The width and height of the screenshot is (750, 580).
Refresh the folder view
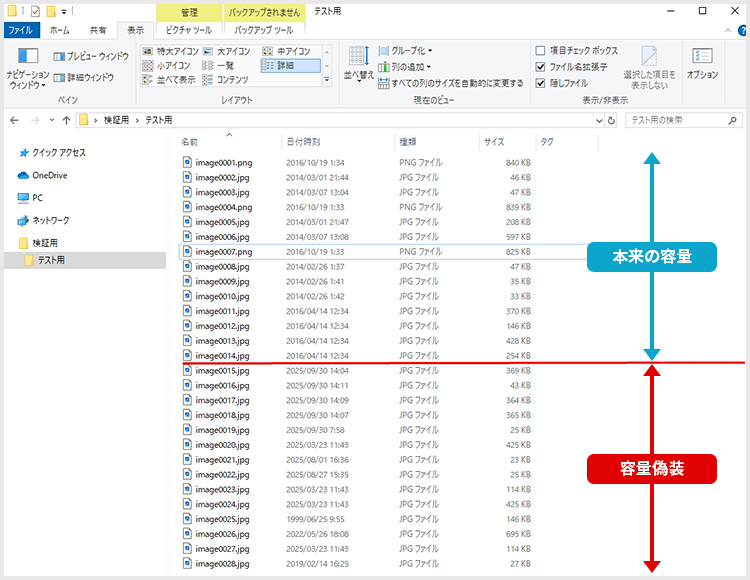[x=611, y=120]
